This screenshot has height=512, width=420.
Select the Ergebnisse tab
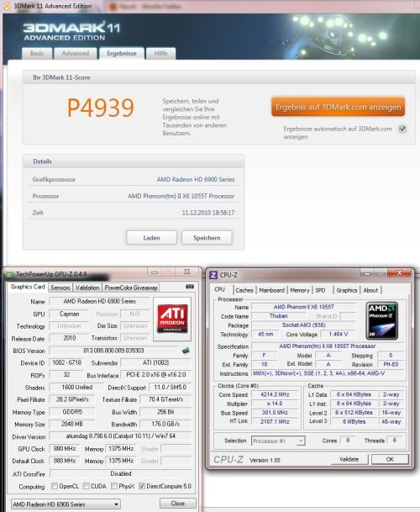122,53
